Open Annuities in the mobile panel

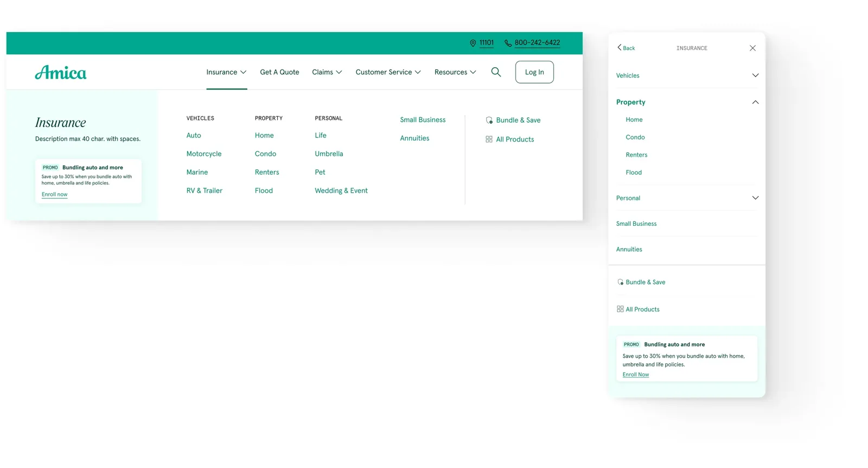(629, 249)
